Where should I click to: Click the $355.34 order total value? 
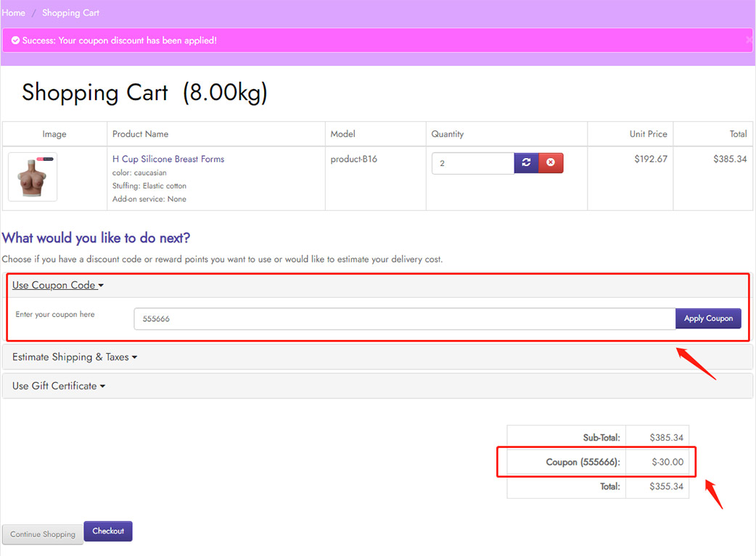click(x=667, y=486)
